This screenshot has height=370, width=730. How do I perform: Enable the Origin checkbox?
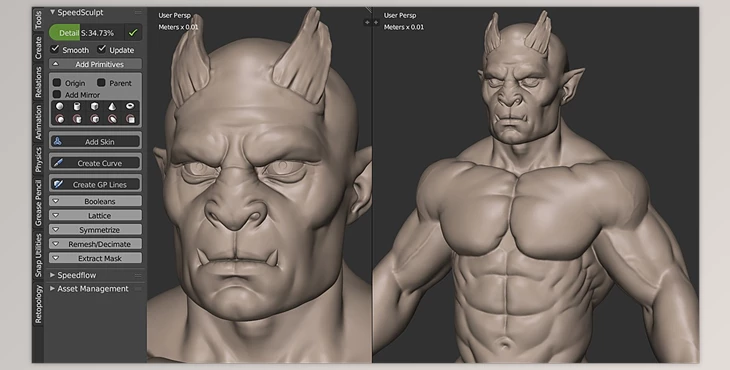(57, 82)
